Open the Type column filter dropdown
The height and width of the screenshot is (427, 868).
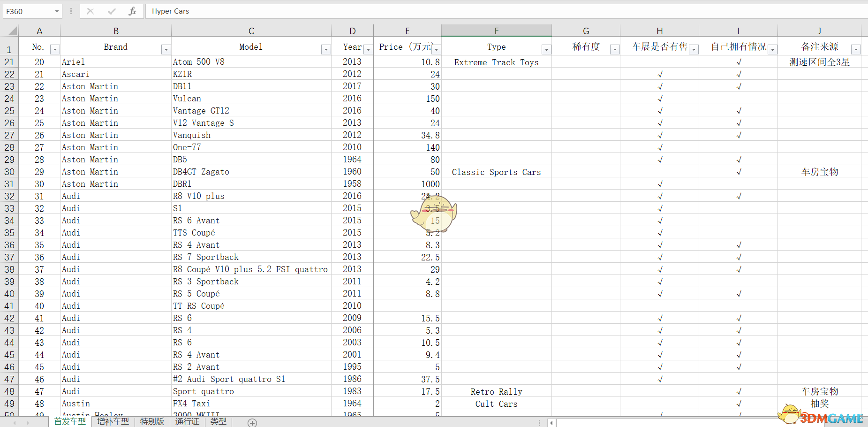click(546, 49)
